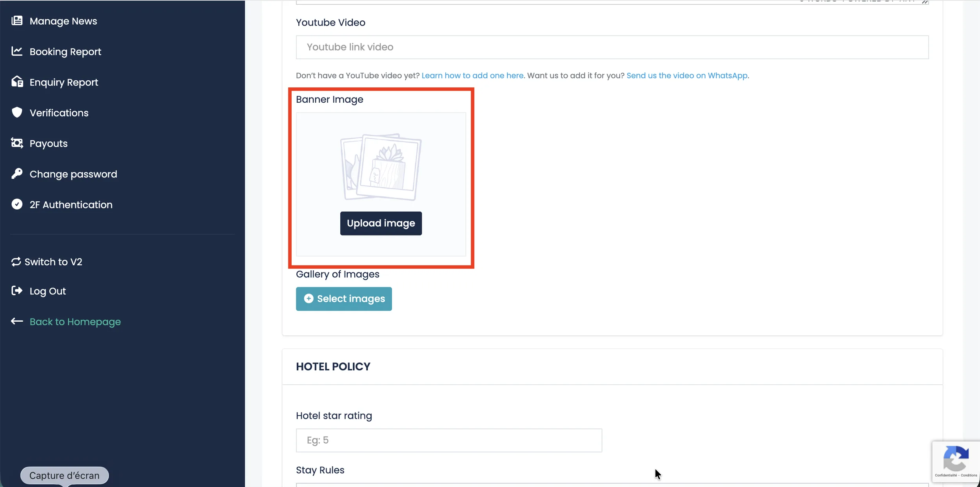This screenshot has height=487, width=980.
Task: Focus the Youtube link video field
Action: click(612, 47)
